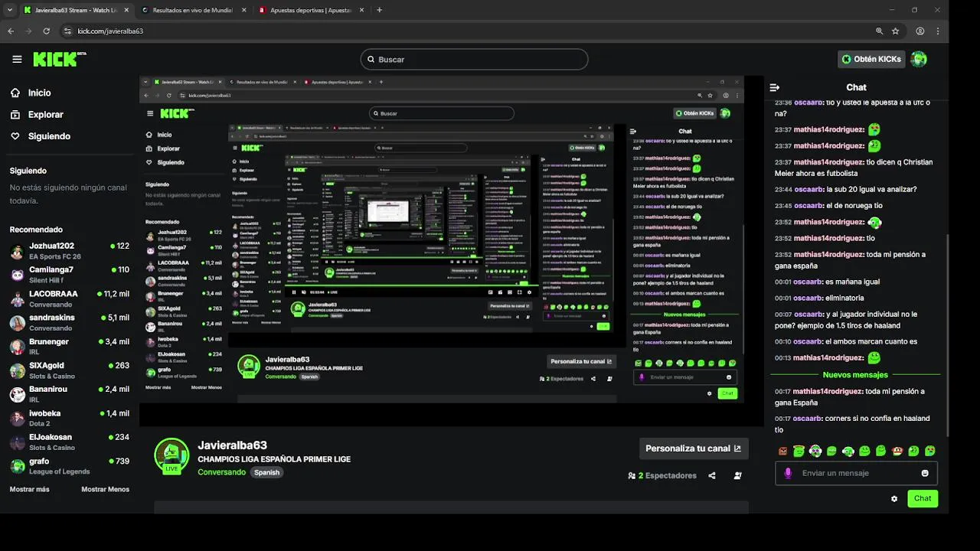Click oscaarb username in 'el de noruega tio' message
The width and height of the screenshot is (980, 551).
point(808,206)
